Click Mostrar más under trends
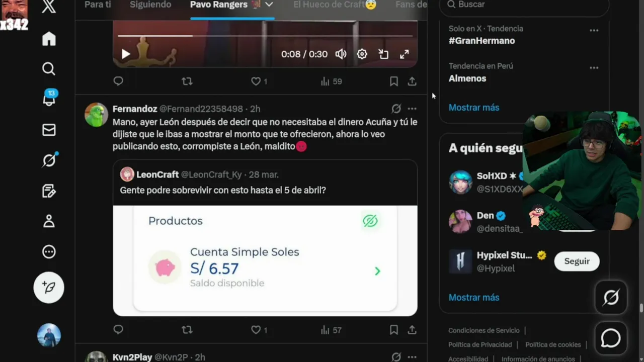 [474, 108]
